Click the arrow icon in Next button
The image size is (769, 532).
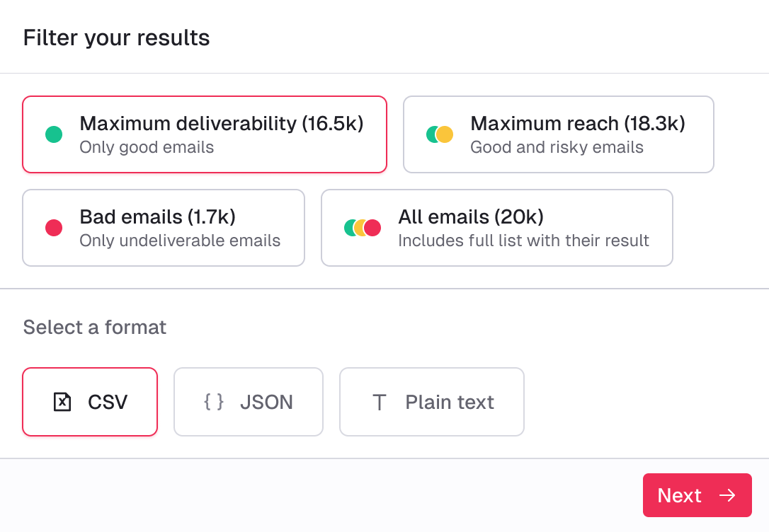pos(727,495)
